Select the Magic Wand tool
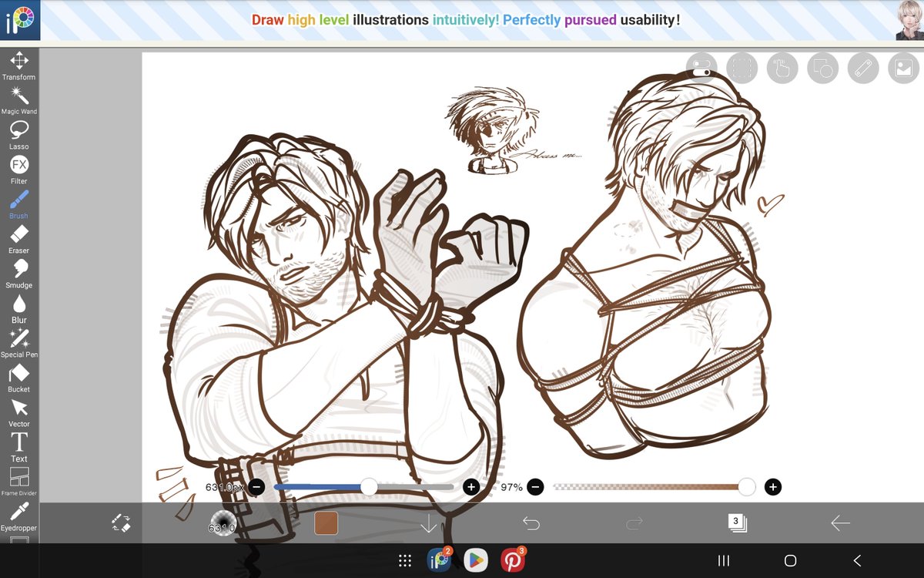The width and height of the screenshot is (924, 578). click(18, 100)
